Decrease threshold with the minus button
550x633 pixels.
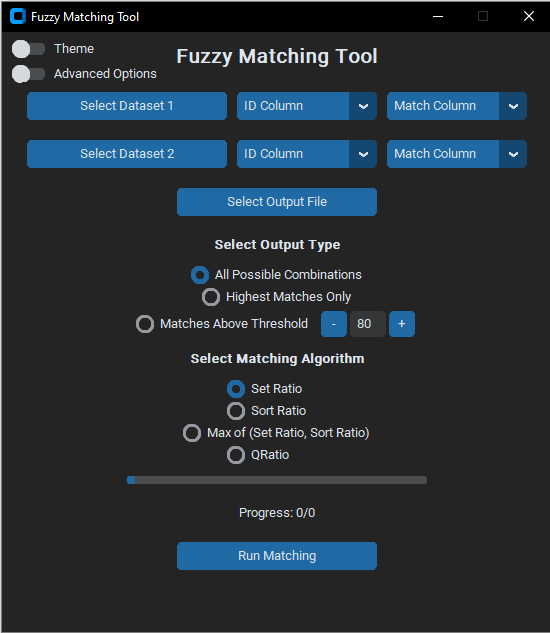coord(334,324)
